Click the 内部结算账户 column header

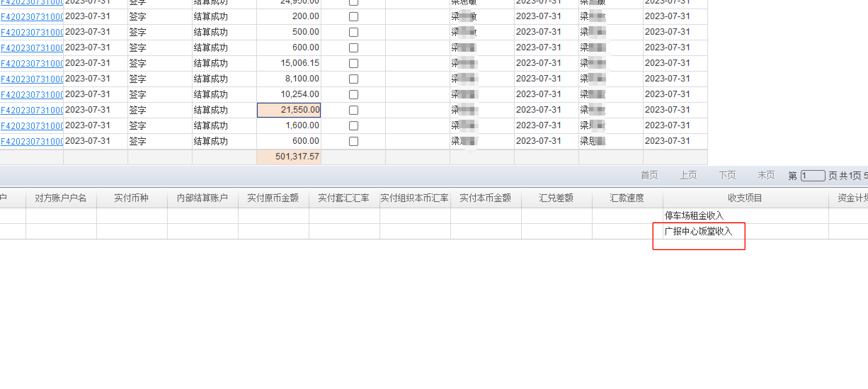point(202,198)
